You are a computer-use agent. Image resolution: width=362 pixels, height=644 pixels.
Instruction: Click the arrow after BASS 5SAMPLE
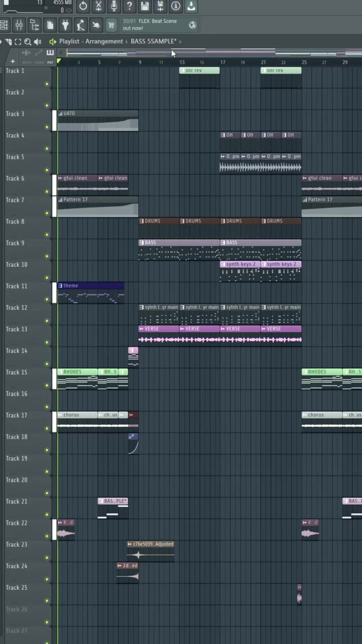180,42
